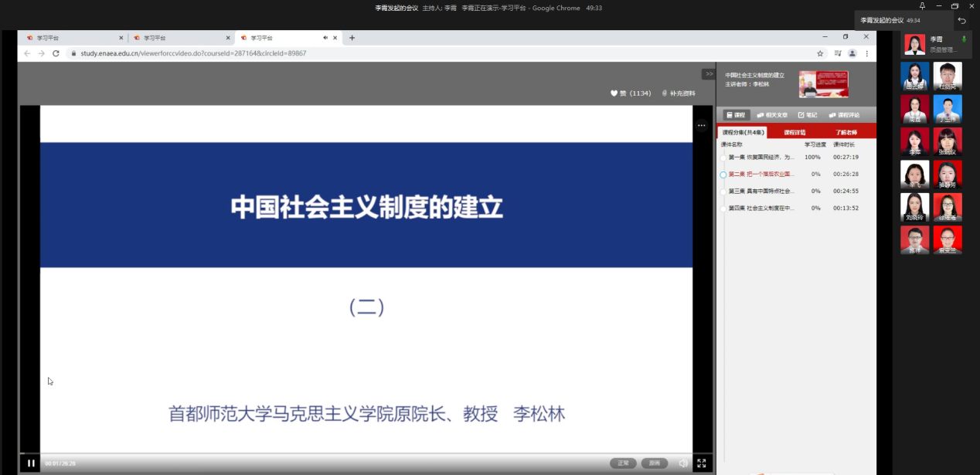The width and height of the screenshot is (980, 475).
Task: Select episode four 第四集 radio marker
Action: coord(723,209)
